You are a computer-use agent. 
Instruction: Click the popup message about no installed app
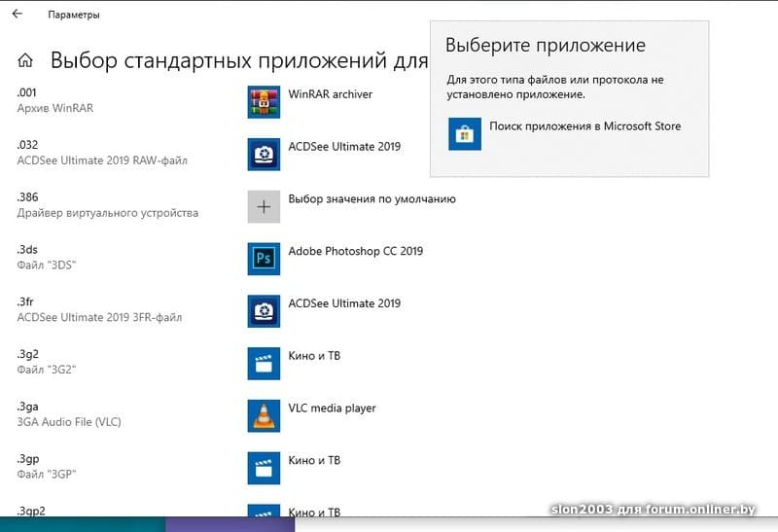554,87
